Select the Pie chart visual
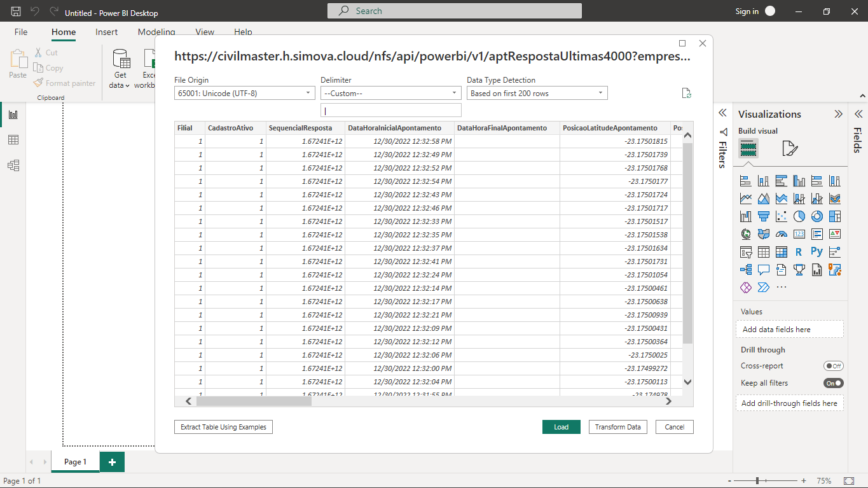Viewport: 868px width, 488px height. click(x=799, y=216)
